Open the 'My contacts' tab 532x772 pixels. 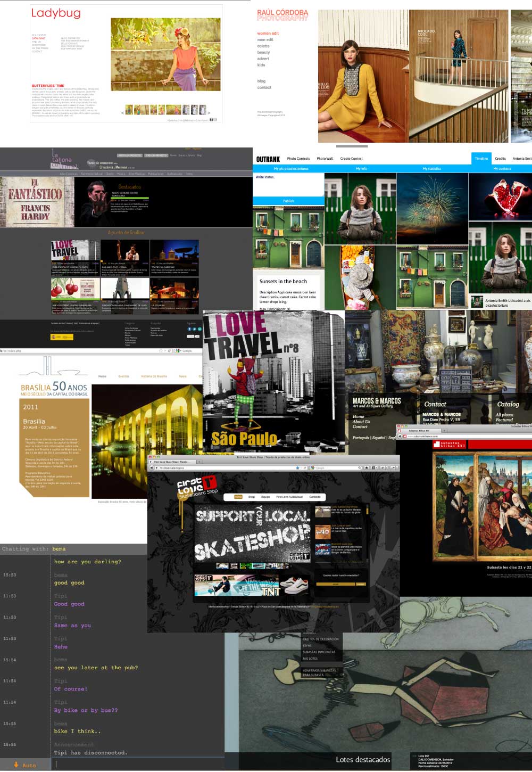point(502,169)
